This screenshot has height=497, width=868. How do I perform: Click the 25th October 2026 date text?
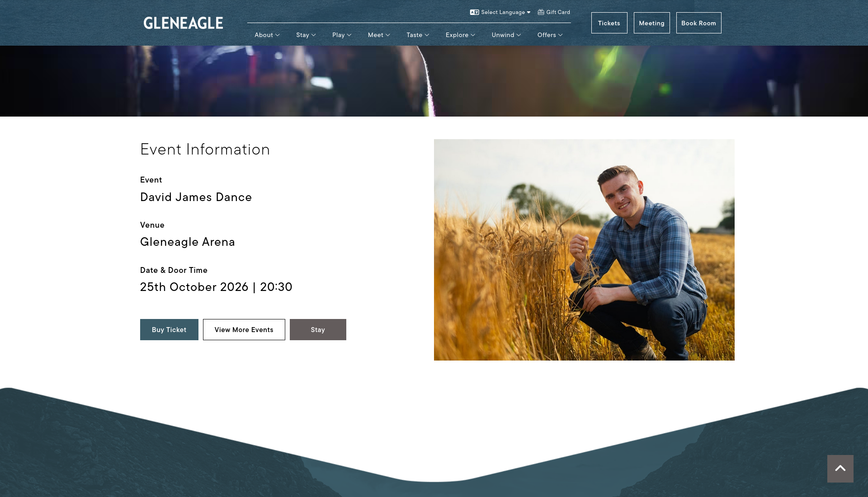[x=194, y=287]
